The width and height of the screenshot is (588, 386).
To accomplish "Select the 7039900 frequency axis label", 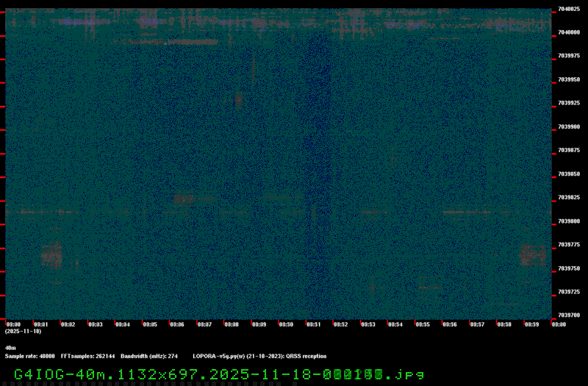I will point(569,126).
